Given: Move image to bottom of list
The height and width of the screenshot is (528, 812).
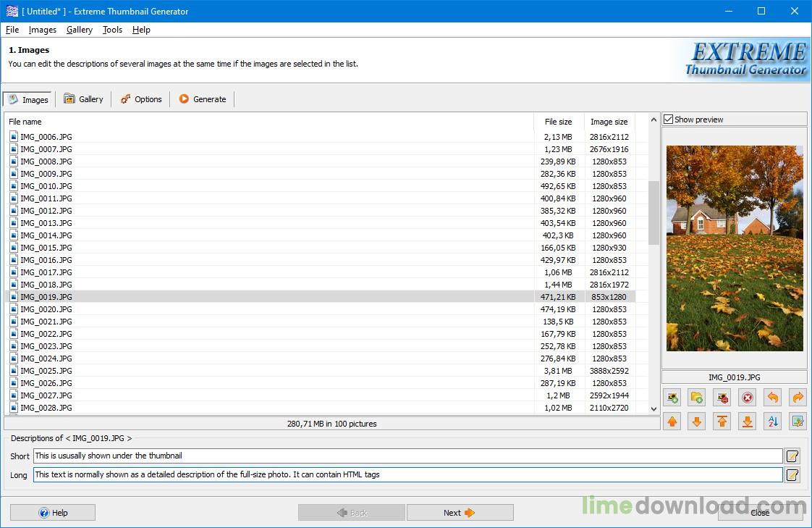Looking at the screenshot, I should point(747,422).
